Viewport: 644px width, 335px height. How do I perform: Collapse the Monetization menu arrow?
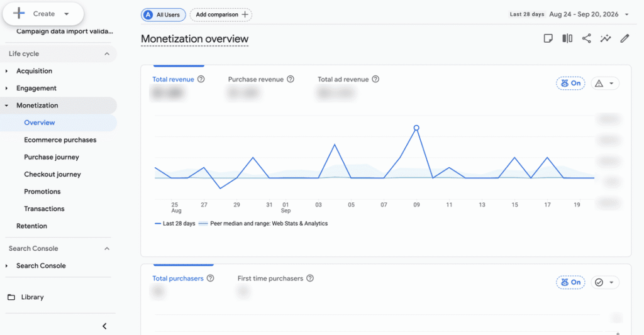click(6, 106)
